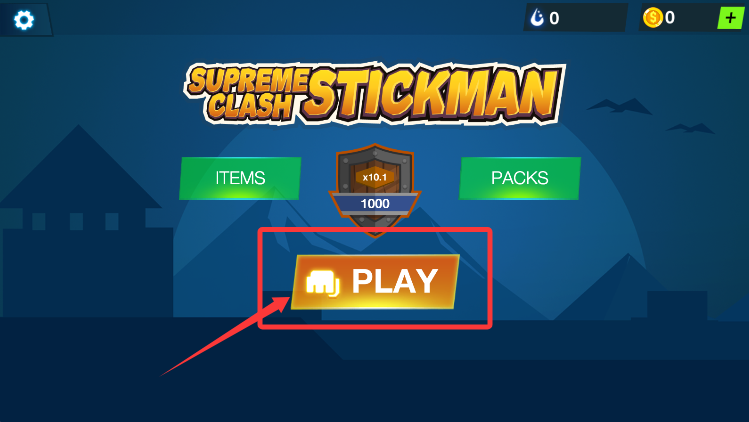The height and width of the screenshot is (422, 749).
Task: Add coins with the green plus button
Action: click(x=730, y=18)
